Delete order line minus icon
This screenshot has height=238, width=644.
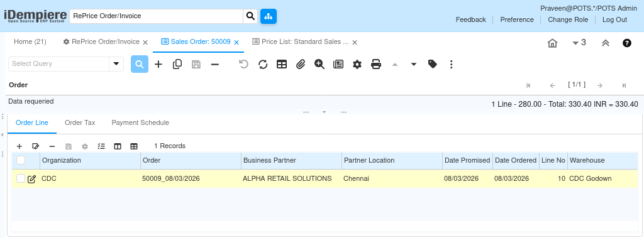pos(52,146)
